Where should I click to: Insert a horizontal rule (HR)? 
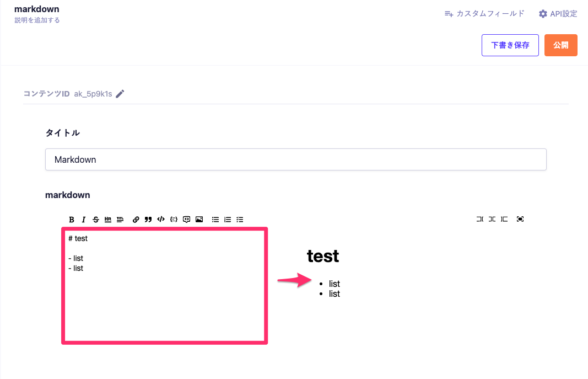coord(108,219)
